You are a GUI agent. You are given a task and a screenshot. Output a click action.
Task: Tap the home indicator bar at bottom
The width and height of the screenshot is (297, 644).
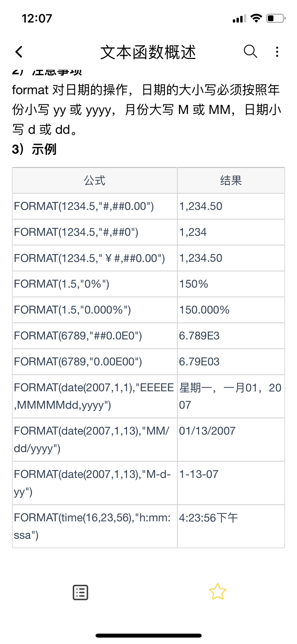pyautogui.click(x=148, y=635)
